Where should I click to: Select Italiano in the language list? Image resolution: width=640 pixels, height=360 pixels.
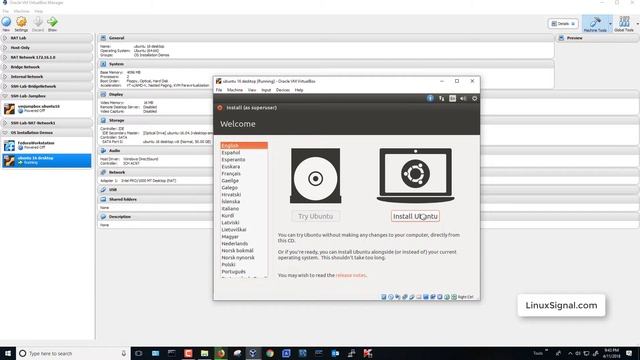244,209
